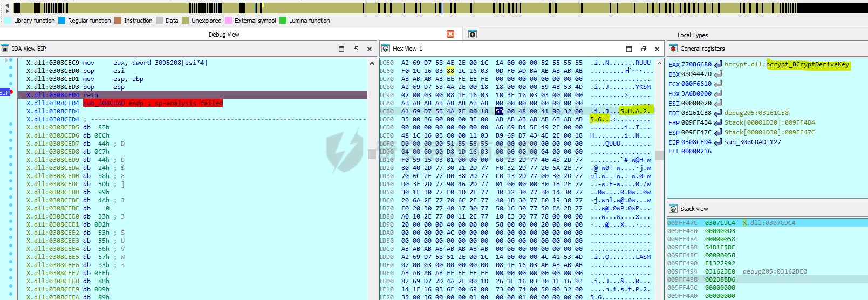Toggle breakpoint dot at first mov eax line
Screen dimensions: 868x300
(11, 60)
